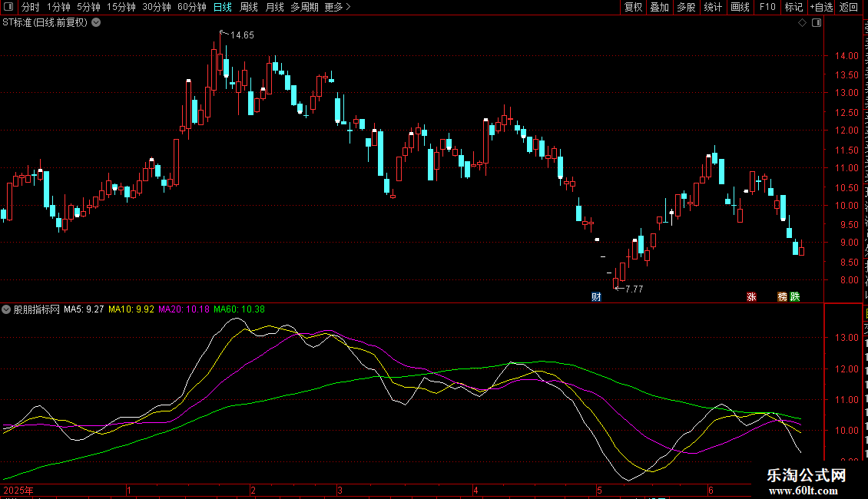868x499 pixels.
Task: Select the 60分钟 period tab
Action: 191,7
